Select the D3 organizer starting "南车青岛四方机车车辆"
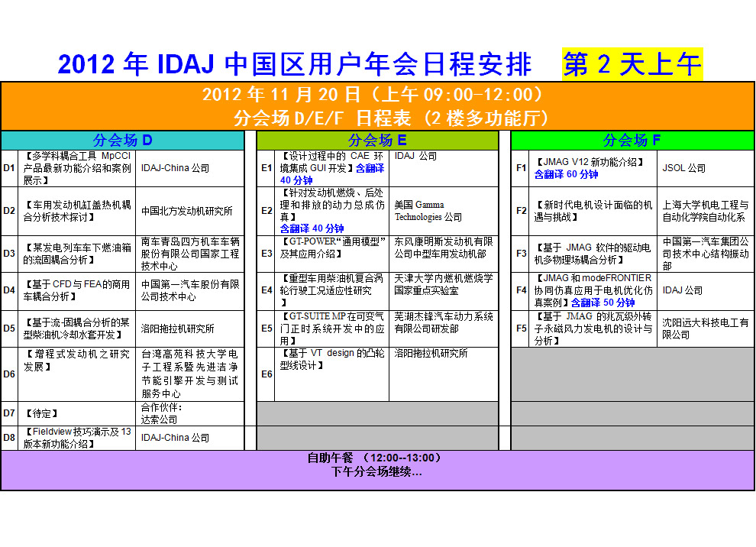This screenshot has height=547, width=756. [190, 253]
